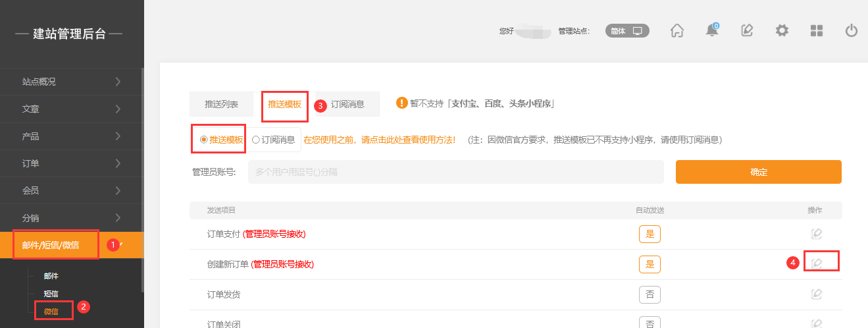Screen dimensions: 868x328
Task: Select the 推送模板 radio button
Action: [204, 140]
